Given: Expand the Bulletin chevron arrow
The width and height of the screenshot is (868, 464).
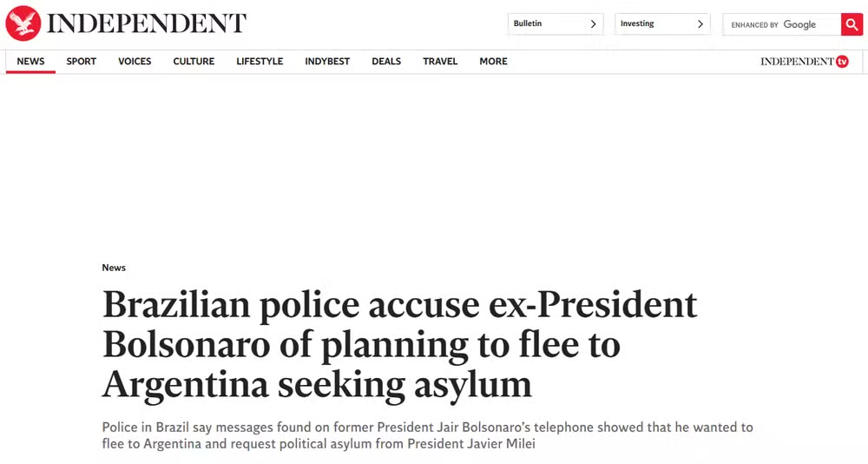Looking at the screenshot, I should 593,24.
